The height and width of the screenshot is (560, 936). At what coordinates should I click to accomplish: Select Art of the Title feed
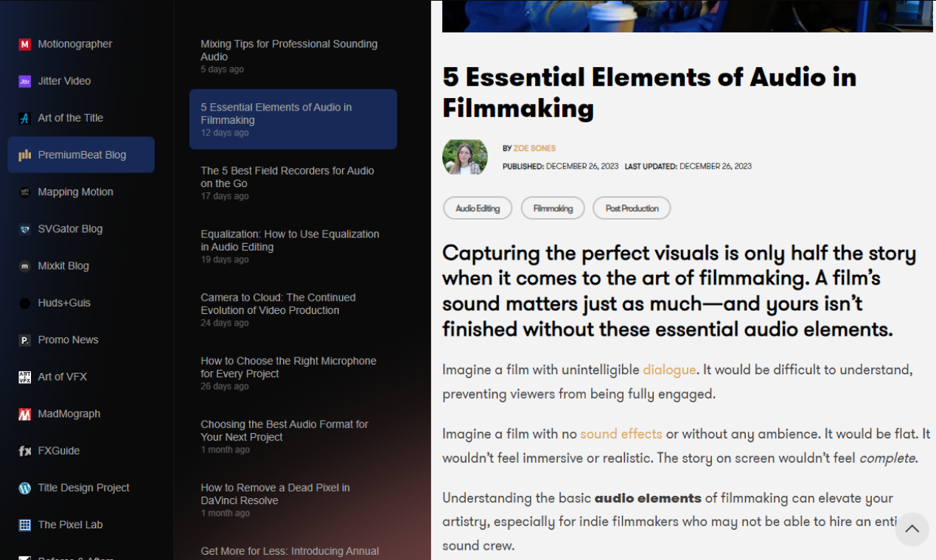click(x=81, y=118)
